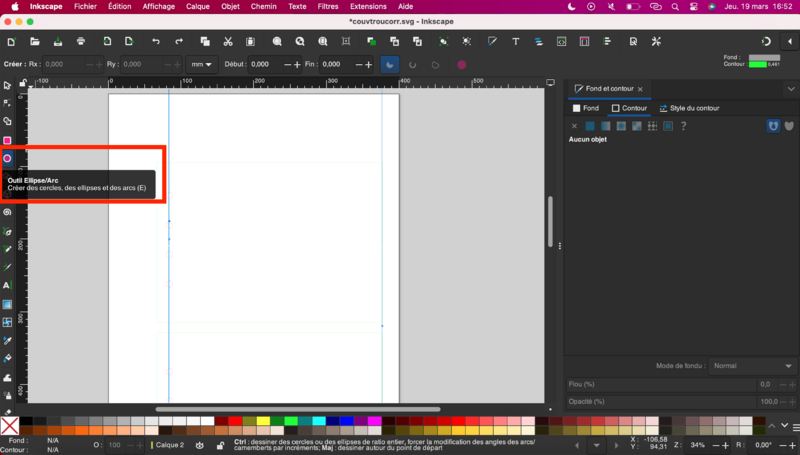
Task: Open the mm units dropdown
Action: point(202,64)
